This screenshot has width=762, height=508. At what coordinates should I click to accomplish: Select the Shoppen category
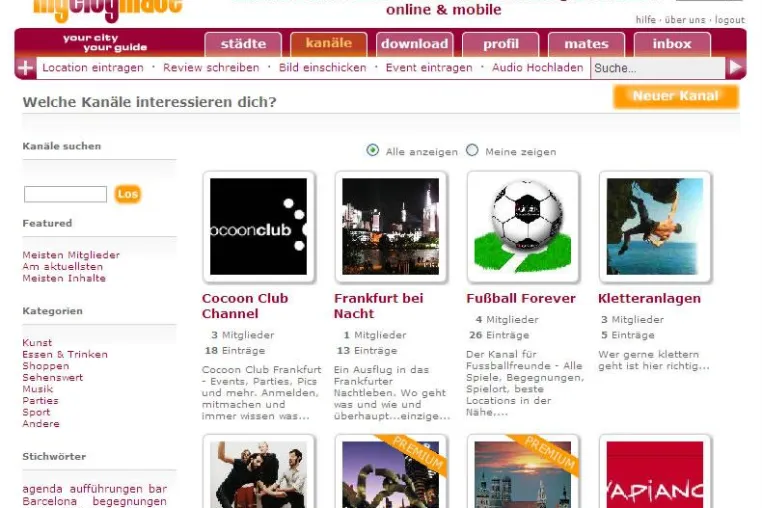46,366
